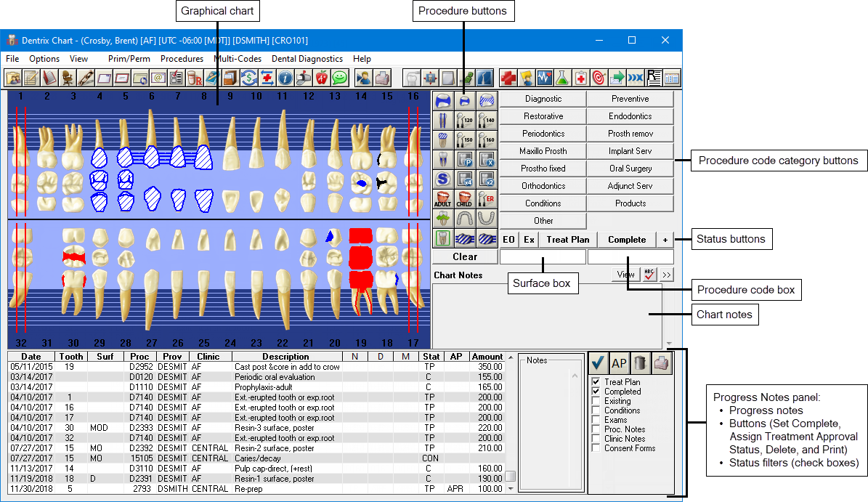Select the Oral Surgery category button
868x502 pixels.
point(630,169)
